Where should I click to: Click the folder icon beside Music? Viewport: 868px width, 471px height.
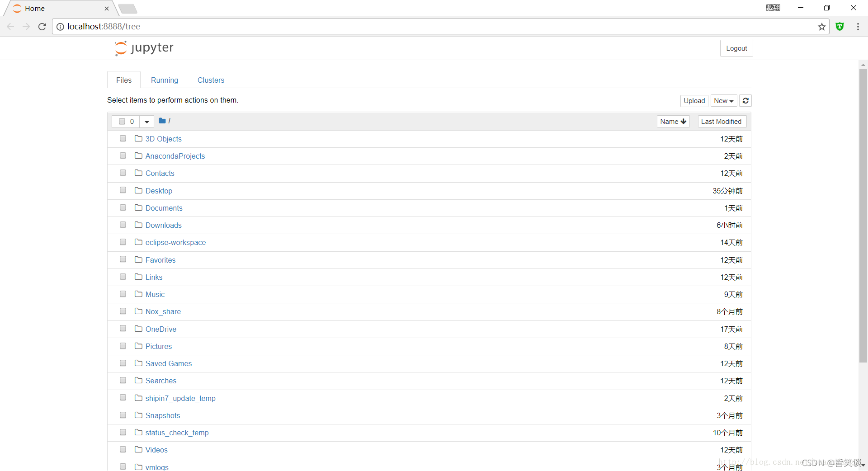[138, 294]
